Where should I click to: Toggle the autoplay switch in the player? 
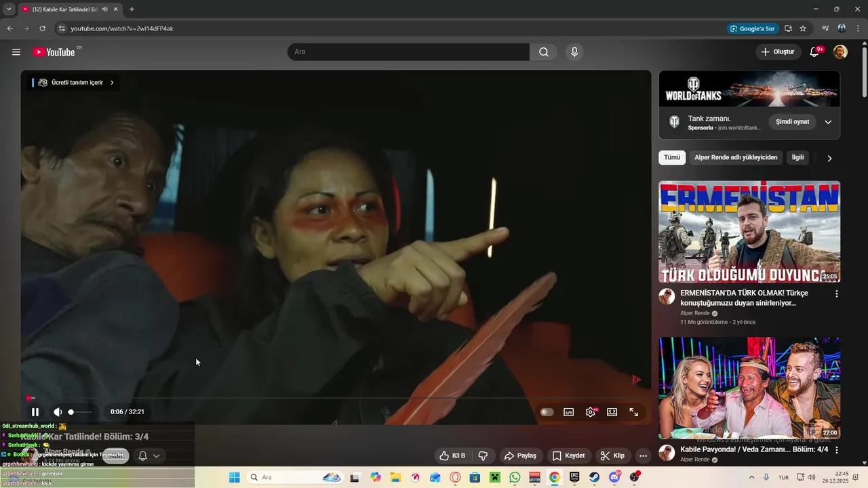(x=547, y=412)
